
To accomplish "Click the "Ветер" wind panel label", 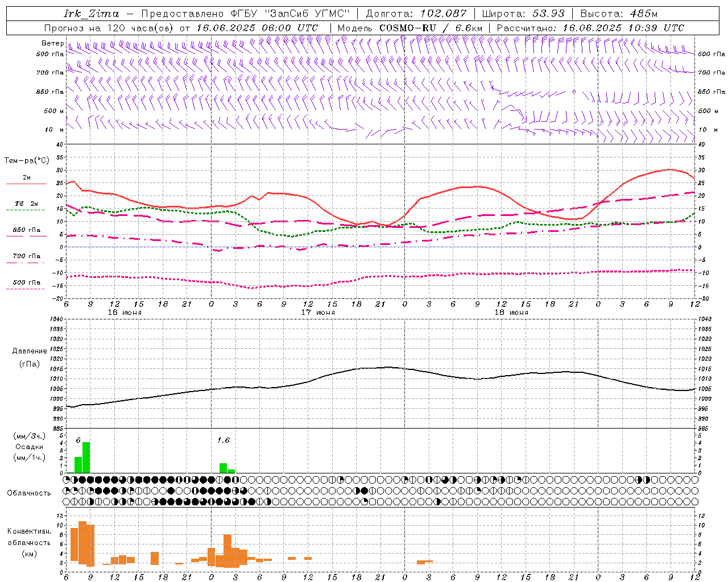I will click(x=52, y=43).
